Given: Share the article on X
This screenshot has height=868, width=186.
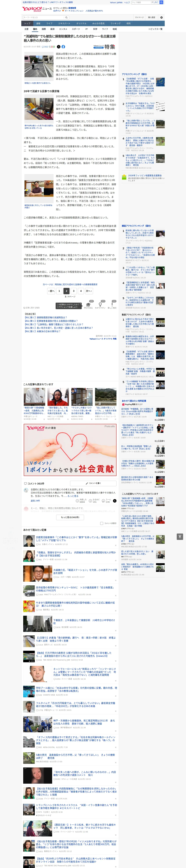Looking at the screenshot, I should pos(59,47).
